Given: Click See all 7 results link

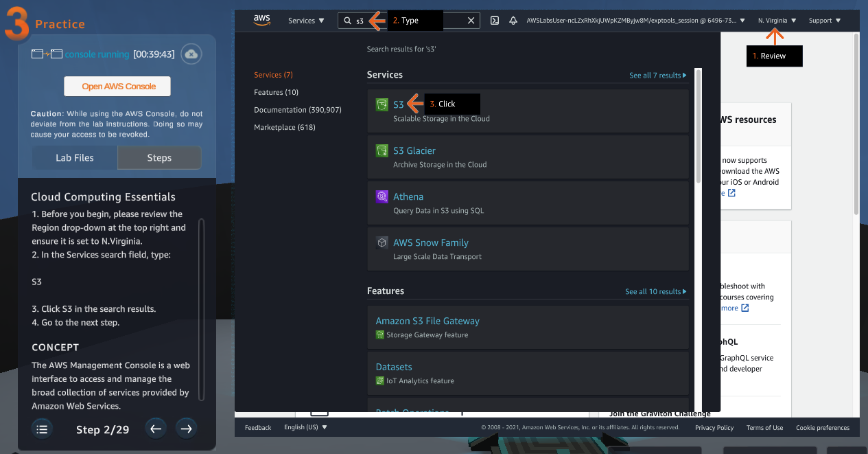Looking at the screenshot, I should coord(658,76).
